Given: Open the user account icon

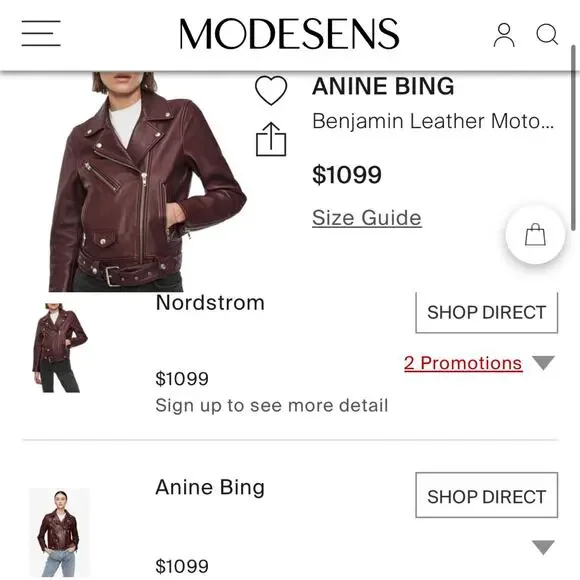Looking at the screenshot, I should 504,35.
